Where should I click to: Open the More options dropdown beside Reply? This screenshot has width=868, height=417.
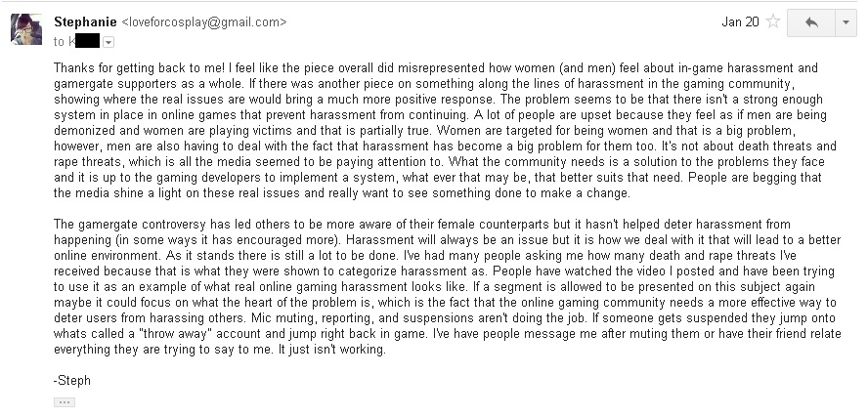[846, 22]
